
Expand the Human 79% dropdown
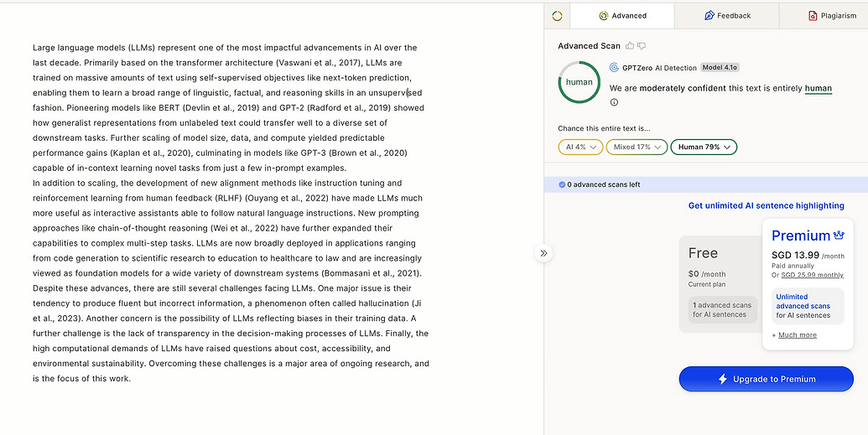(x=704, y=148)
